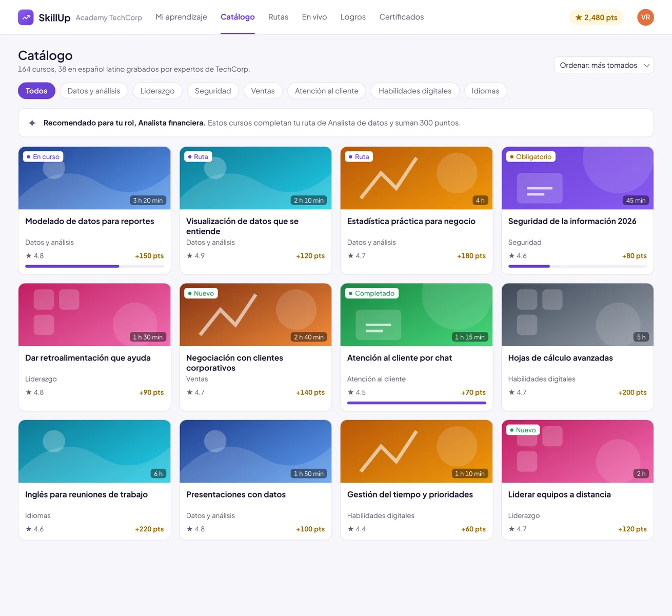Viewport: 672px width, 616px height.
Task: Click the Obligatorio badge on Seguridad course
Action: coord(530,156)
